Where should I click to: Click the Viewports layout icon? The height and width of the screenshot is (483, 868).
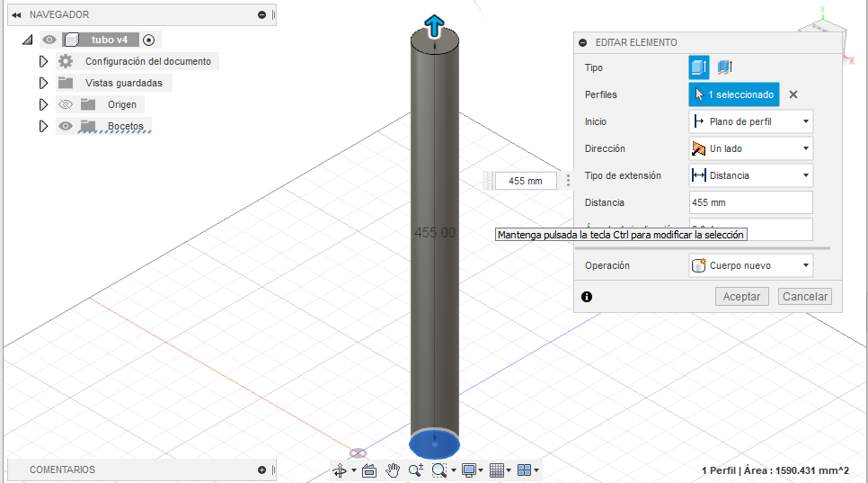pyautogui.click(x=524, y=470)
